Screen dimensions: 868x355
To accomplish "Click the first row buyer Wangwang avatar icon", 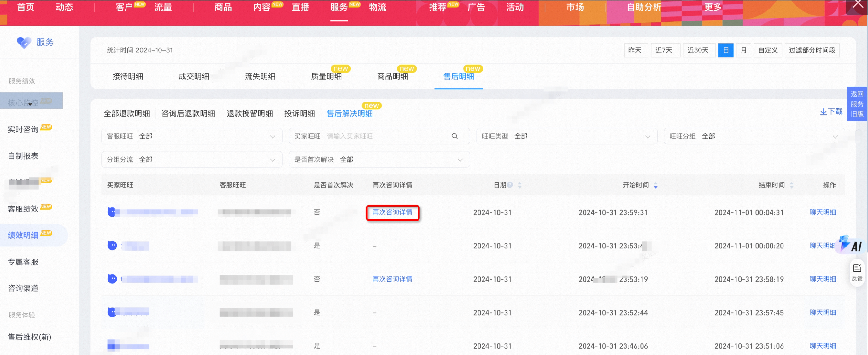I will 112,212.
